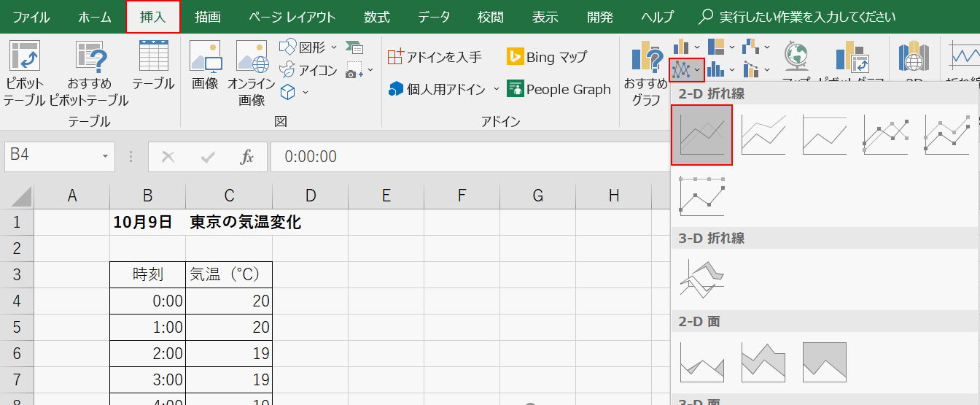Click the 3D Models cube icon

289,92
